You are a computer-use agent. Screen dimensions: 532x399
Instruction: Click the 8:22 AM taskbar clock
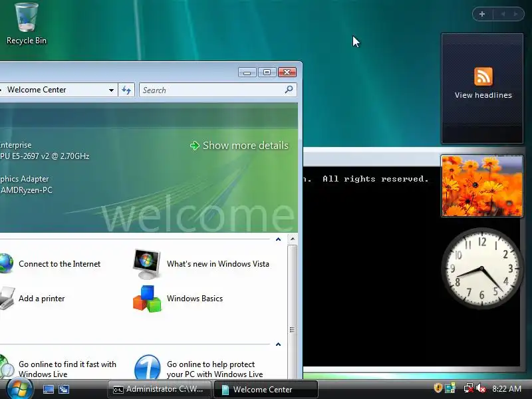(507, 388)
